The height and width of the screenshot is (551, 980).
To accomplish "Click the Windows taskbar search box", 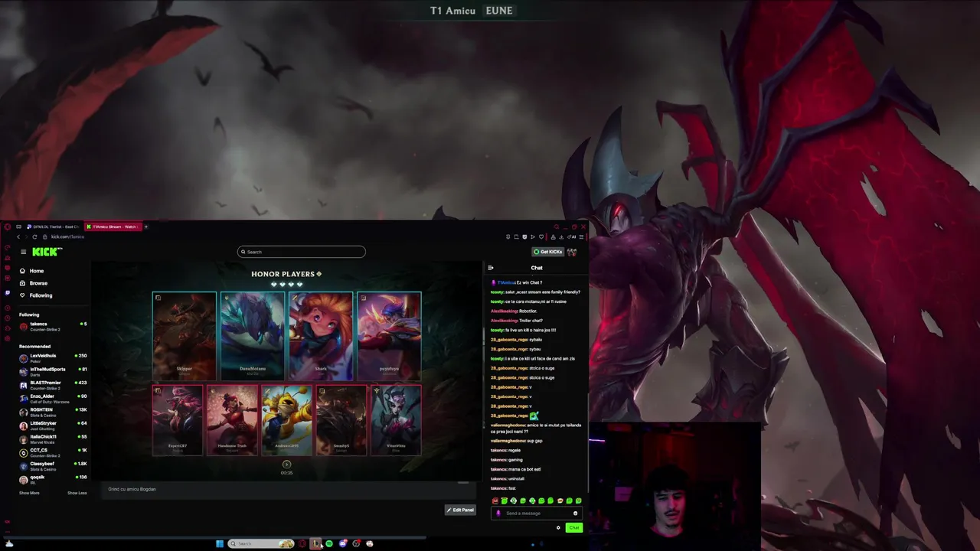I will pos(261,543).
